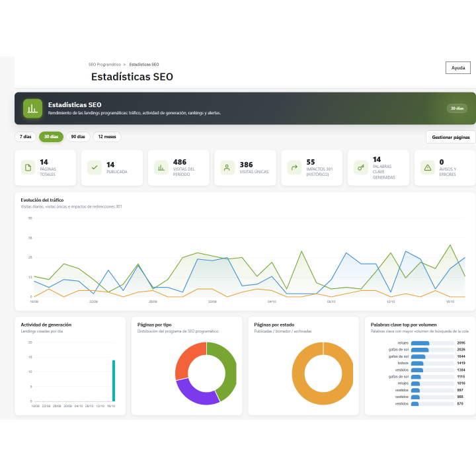Click the Estadísticas SEO breadcrumb item

pyautogui.click(x=144, y=64)
